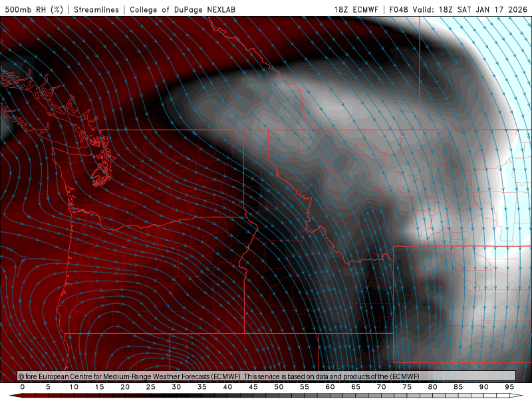Click the "0" value on the RH scale
Image resolution: width=532 pixels, height=399 pixels.
coord(23,387)
